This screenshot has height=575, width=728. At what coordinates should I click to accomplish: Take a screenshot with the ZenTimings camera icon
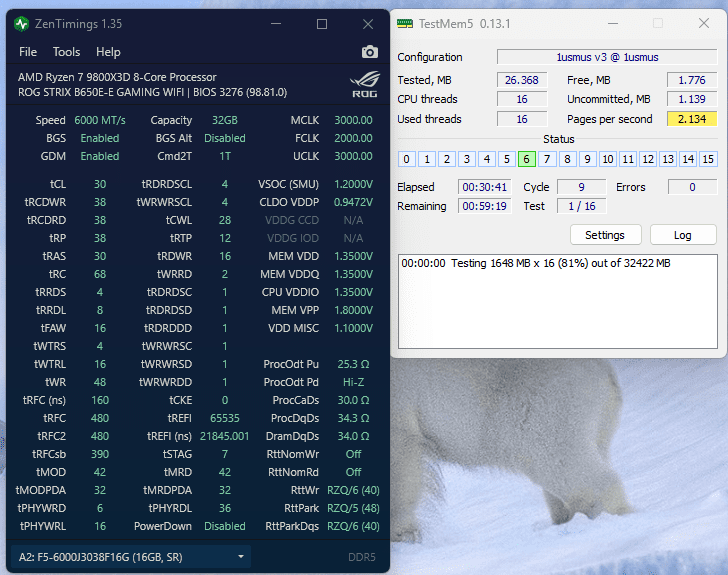370,52
